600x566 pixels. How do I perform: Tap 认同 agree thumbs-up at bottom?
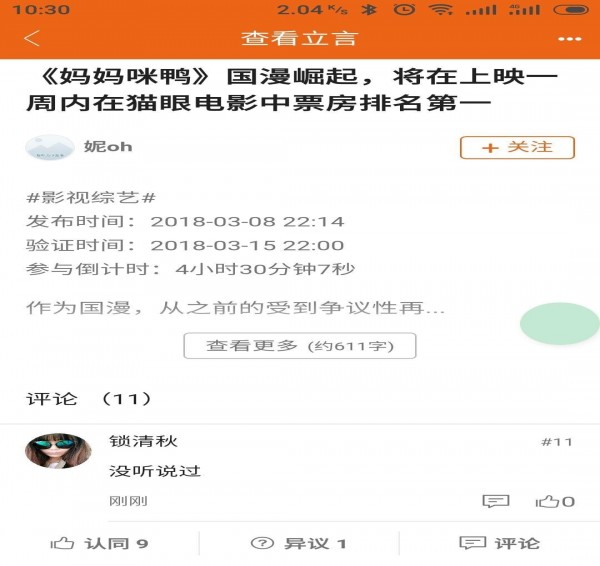click(99, 543)
